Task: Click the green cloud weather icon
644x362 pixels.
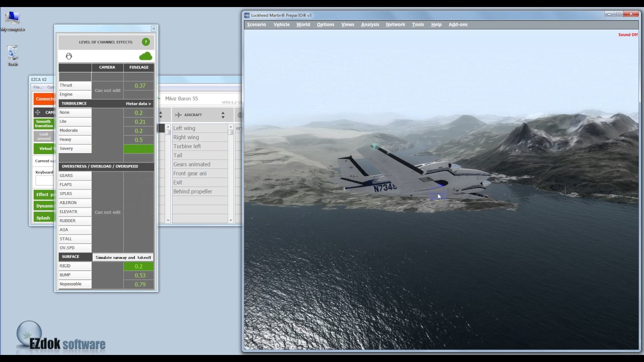Action: 145,56
